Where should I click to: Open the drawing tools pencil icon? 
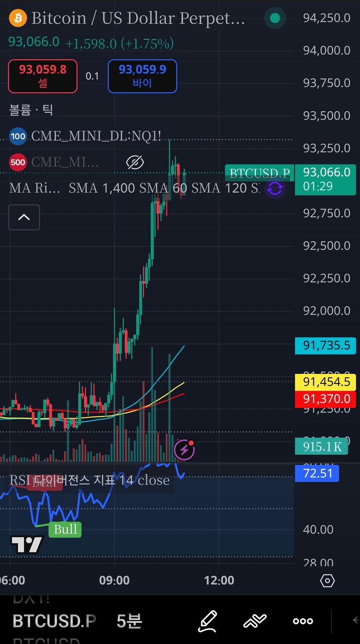(208, 621)
